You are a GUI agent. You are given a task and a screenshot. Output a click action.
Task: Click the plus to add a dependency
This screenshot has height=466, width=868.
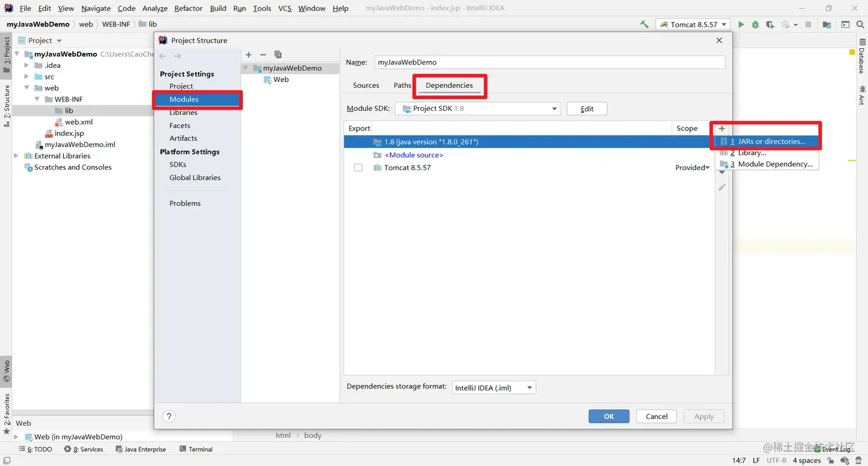point(722,129)
